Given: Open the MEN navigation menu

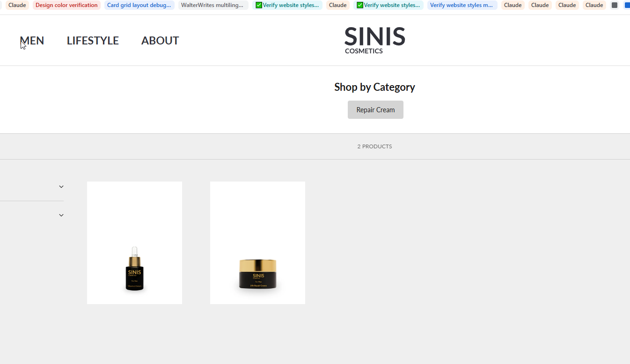Looking at the screenshot, I should [x=32, y=41].
